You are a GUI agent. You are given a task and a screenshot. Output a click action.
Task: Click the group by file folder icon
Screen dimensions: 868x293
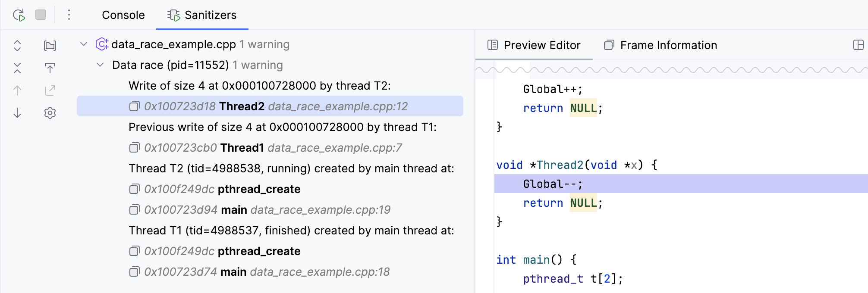click(50, 45)
